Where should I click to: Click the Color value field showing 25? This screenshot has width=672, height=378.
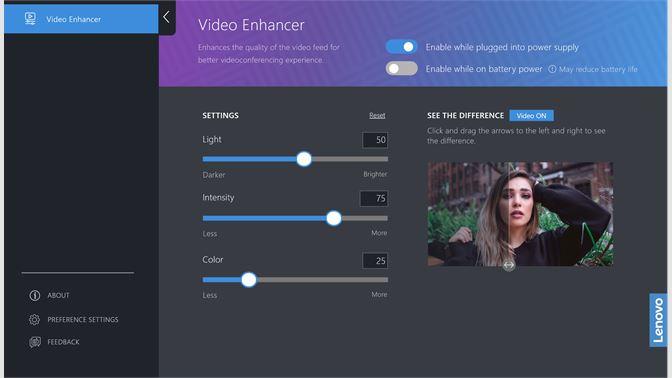375,261
